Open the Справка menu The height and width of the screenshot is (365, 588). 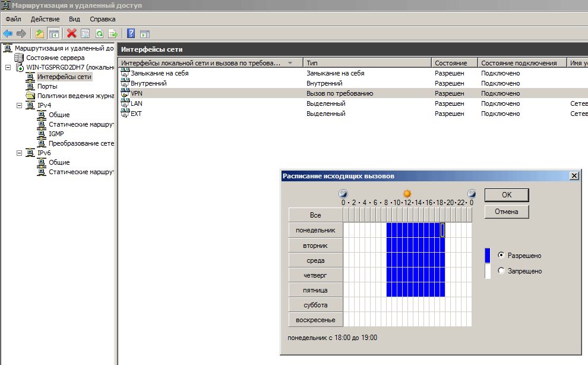102,19
